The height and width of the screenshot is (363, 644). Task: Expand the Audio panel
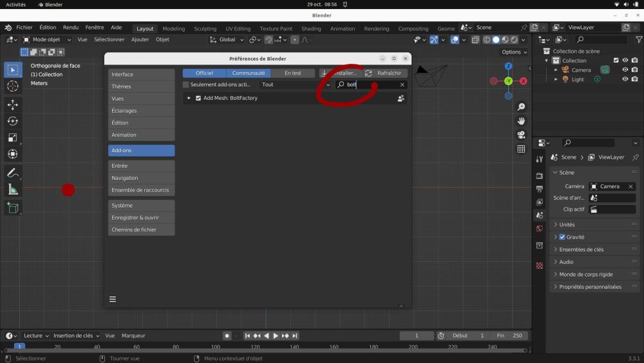click(594, 262)
